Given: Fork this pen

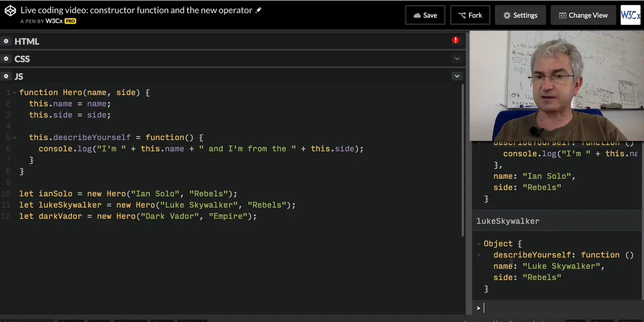Looking at the screenshot, I should 470,15.
